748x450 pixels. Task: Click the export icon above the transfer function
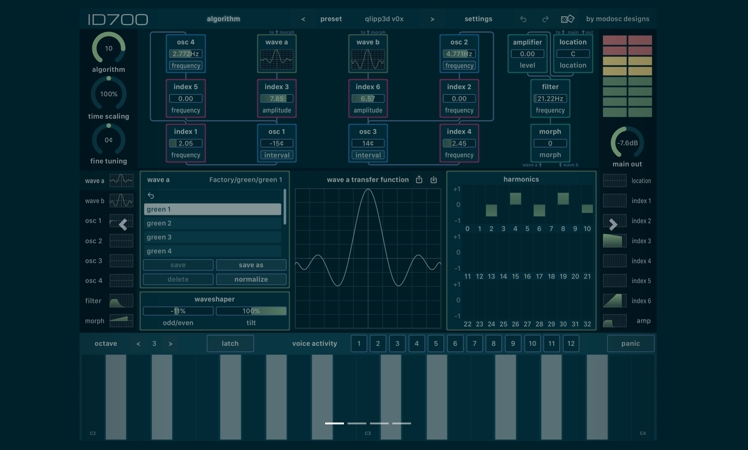pyautogui.click(x=419, y=180)
